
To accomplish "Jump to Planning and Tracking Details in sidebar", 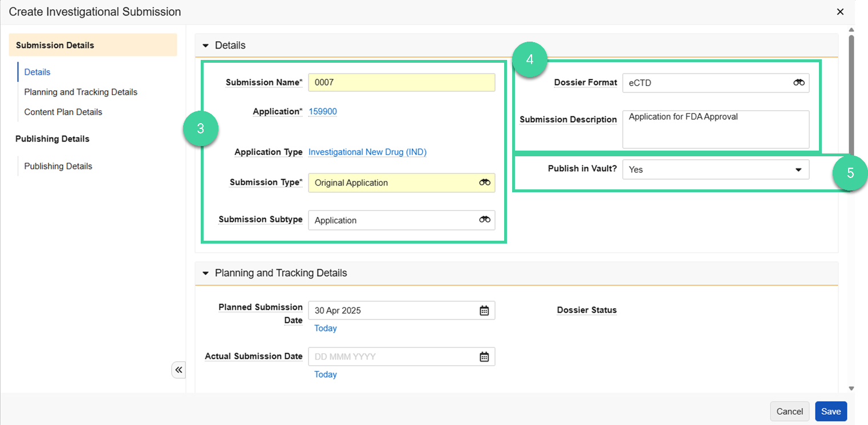I will point(80,92).
